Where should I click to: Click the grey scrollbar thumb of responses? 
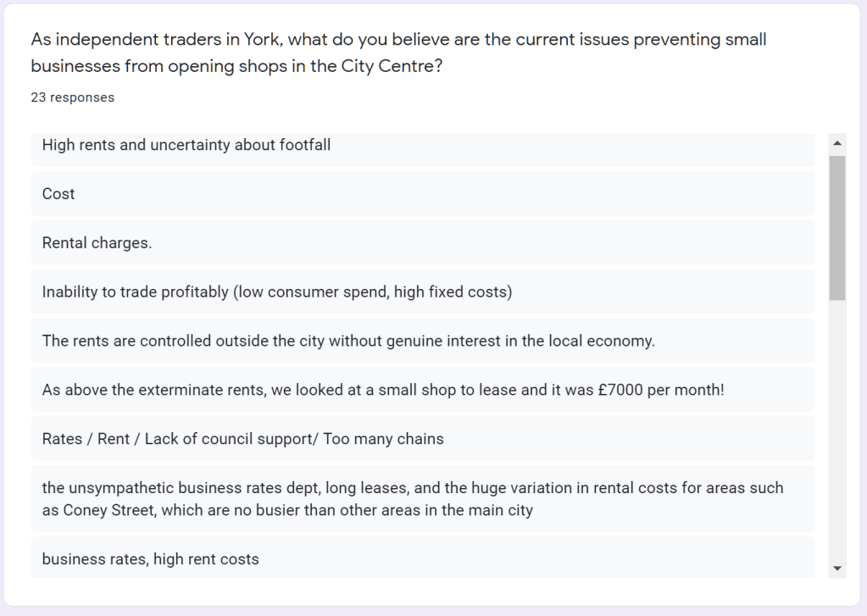[x=838, y=227]
